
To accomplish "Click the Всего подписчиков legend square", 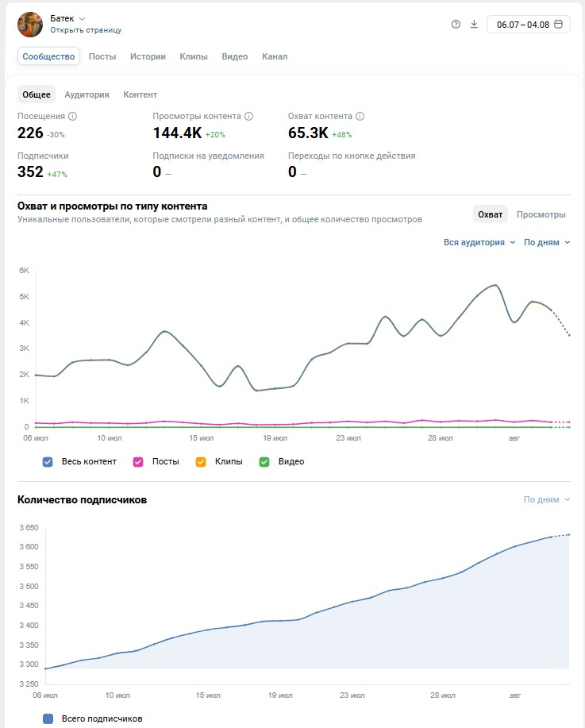I will point(48,718).
